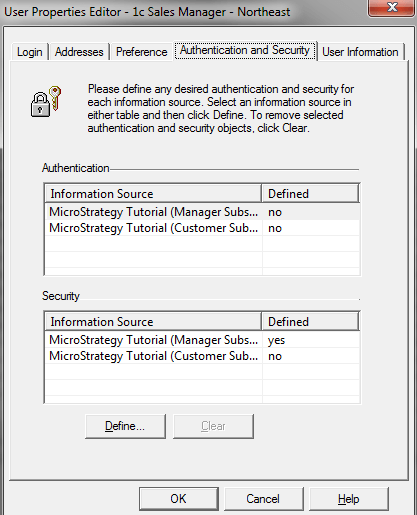Click the Define... button
Screen dimensions: 417x515
pyautogui.click(x=125, y=426)
